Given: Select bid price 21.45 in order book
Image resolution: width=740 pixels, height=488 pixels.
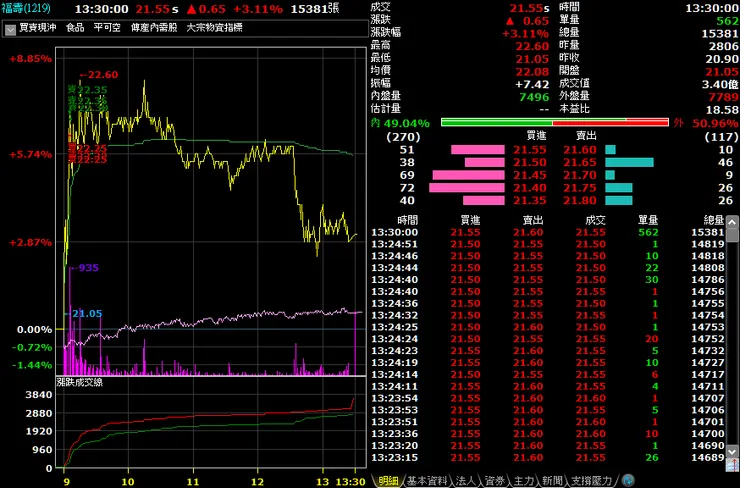Looking at the screenshot, I should point(530,175).
